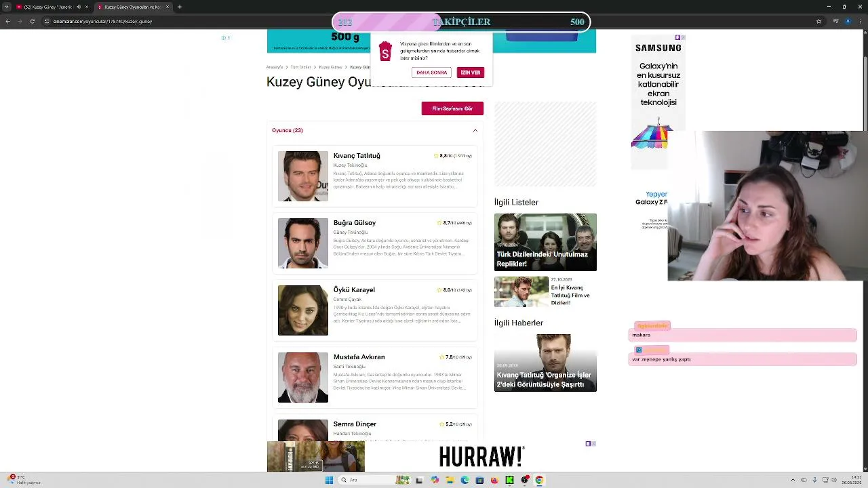Open En İyi Kıvanç Tatlıtuğ Film list
This screenshot has height=488, width=868.
pos(545,292)
